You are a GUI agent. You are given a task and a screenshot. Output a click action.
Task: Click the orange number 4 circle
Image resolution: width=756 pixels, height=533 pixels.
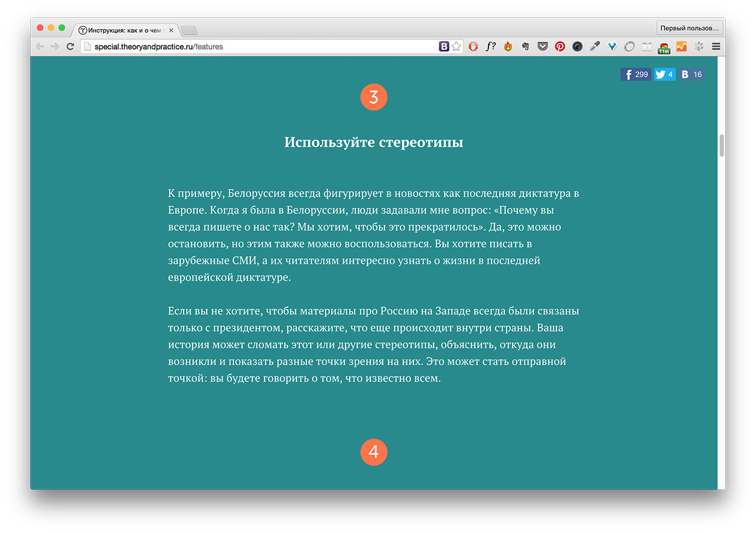click(x=374, y=452)
